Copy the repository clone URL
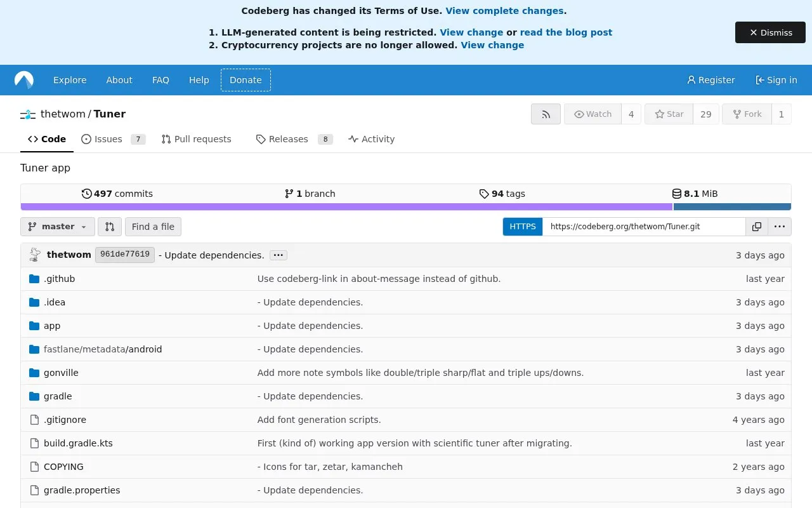This screenshot has width=812, height=508. click(x=757, y=227)
